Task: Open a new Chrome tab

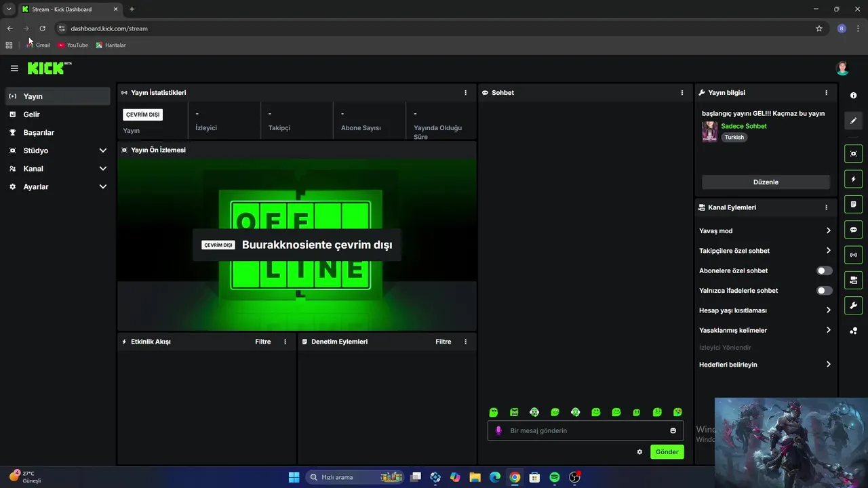Action: [x=132, y=9]
